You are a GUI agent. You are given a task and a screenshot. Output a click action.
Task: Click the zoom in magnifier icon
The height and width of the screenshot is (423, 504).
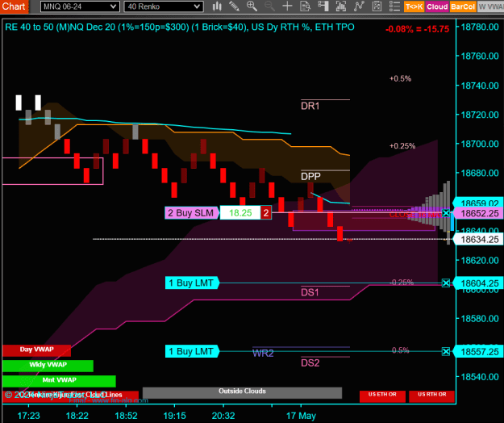click(x=252, y=6)
